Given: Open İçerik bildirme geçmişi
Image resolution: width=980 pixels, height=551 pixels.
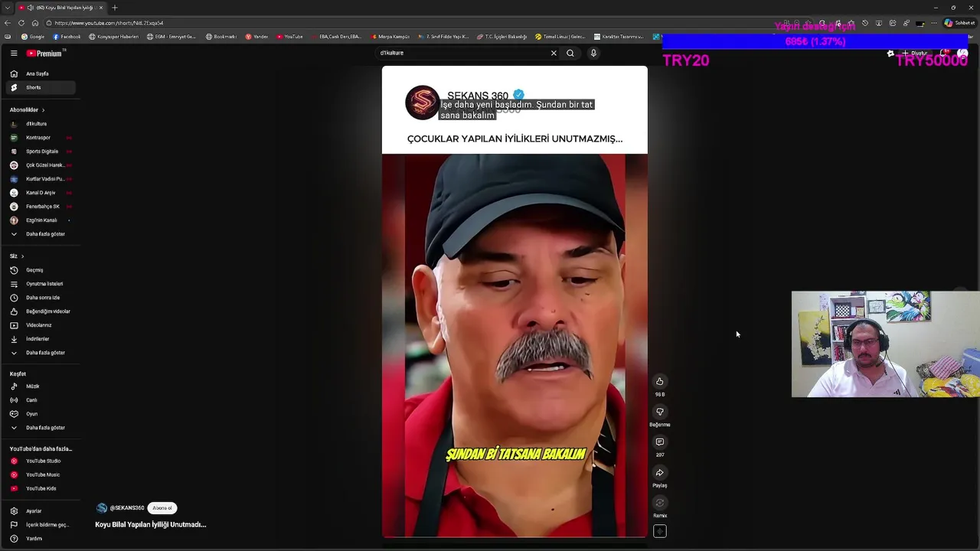Looking at the screenshot, I should point(40,525).
